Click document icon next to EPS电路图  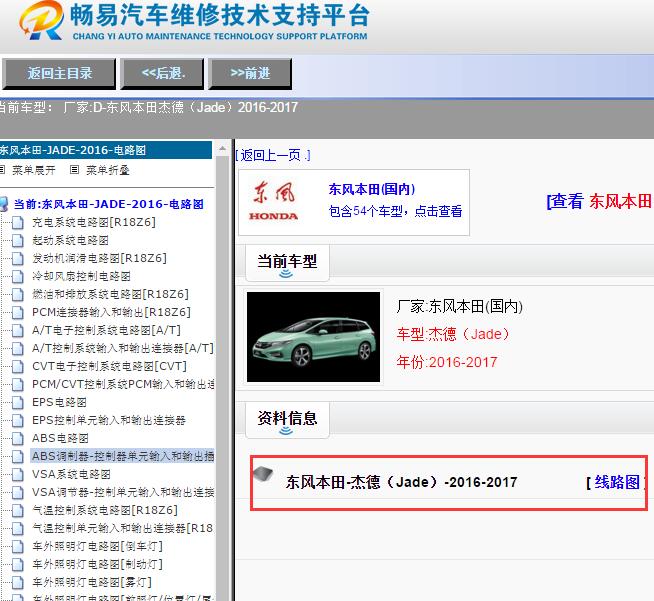(18, 402)
